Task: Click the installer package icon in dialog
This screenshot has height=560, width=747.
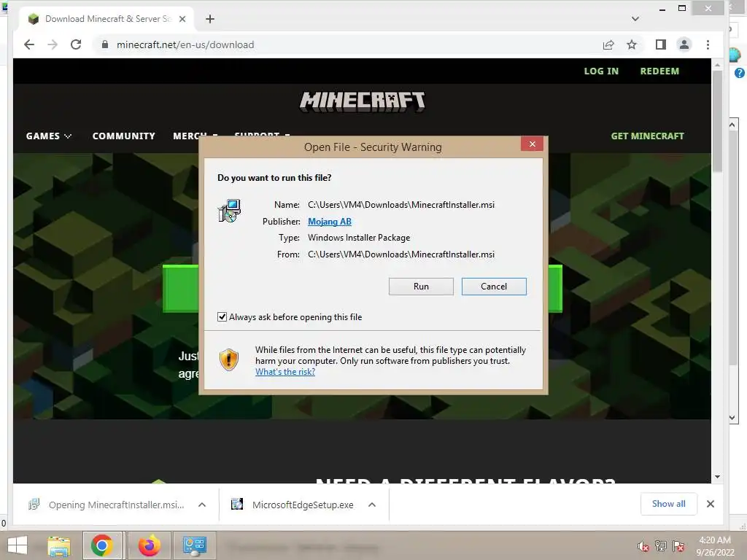Action: click(230, 211)
